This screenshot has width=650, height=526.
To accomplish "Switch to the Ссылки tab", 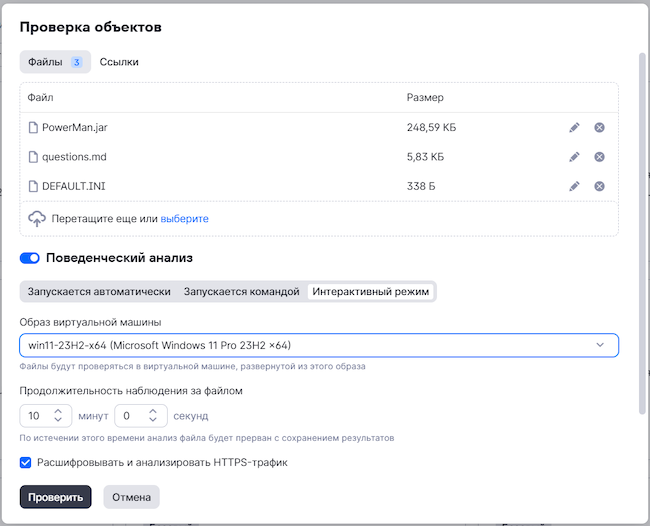I will point(119,62).
